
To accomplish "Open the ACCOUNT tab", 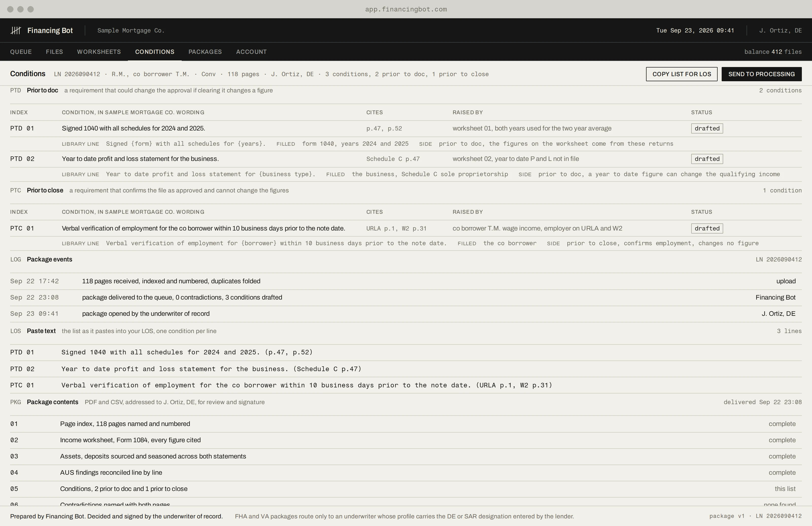I will (251, 52).
